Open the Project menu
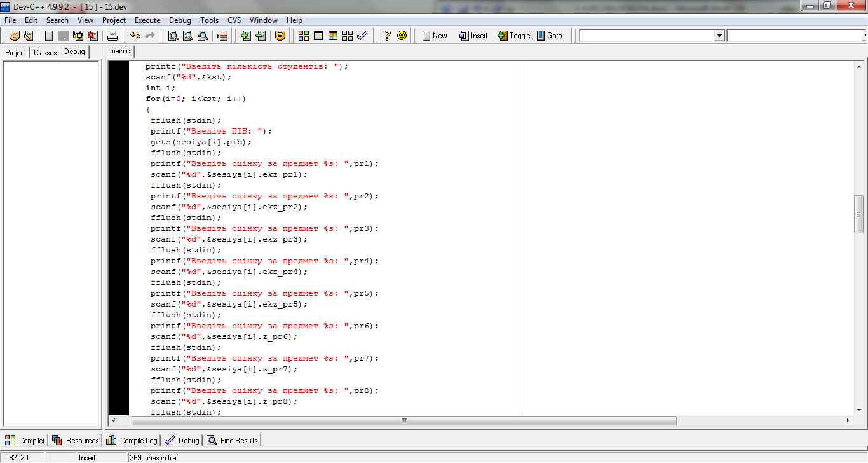Image resolution: width=868 pixels, height=463 pixels. (x=114, y=20)
